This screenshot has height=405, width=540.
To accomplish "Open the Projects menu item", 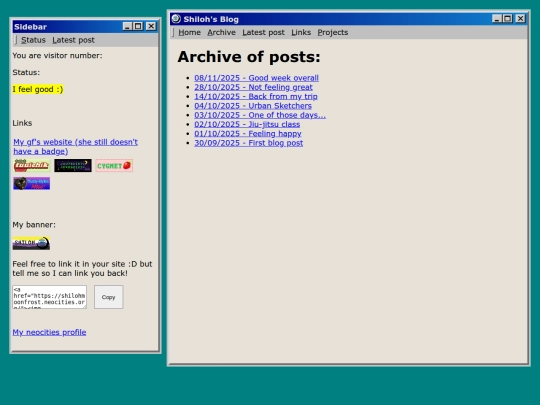I will pyautogui.click(x=333, y=32).
